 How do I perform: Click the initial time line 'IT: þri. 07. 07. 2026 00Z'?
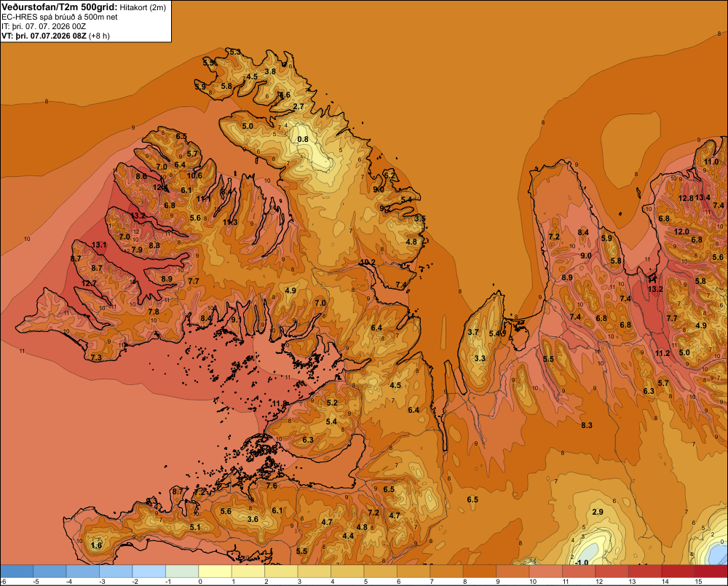pyautogui.click(x=44, y=26)
